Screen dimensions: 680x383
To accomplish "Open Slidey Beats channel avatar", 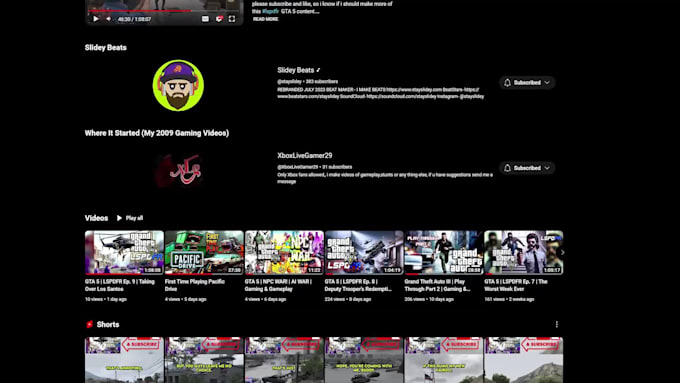I will (178, 85).
